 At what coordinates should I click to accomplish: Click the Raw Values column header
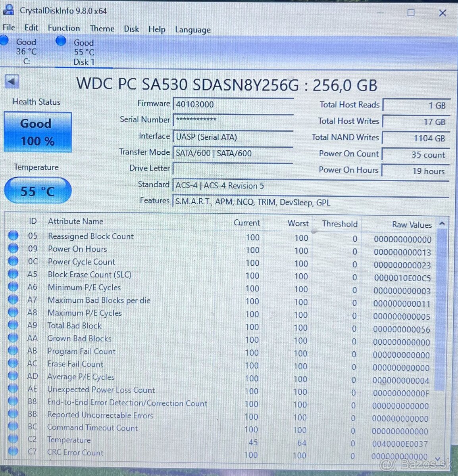[412, 225]
